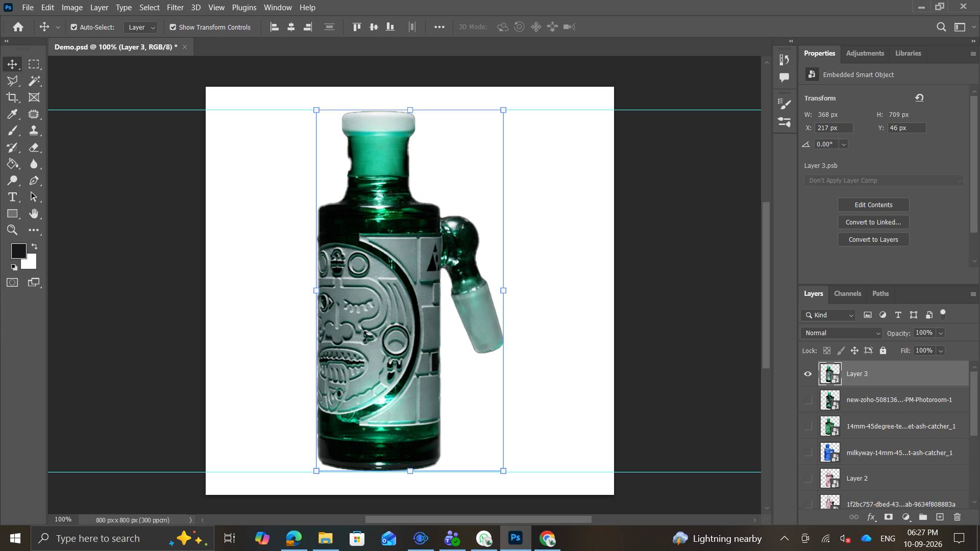Disable Show Transform Controls checkbox
The image size is (980, 551).
[173, 27]
